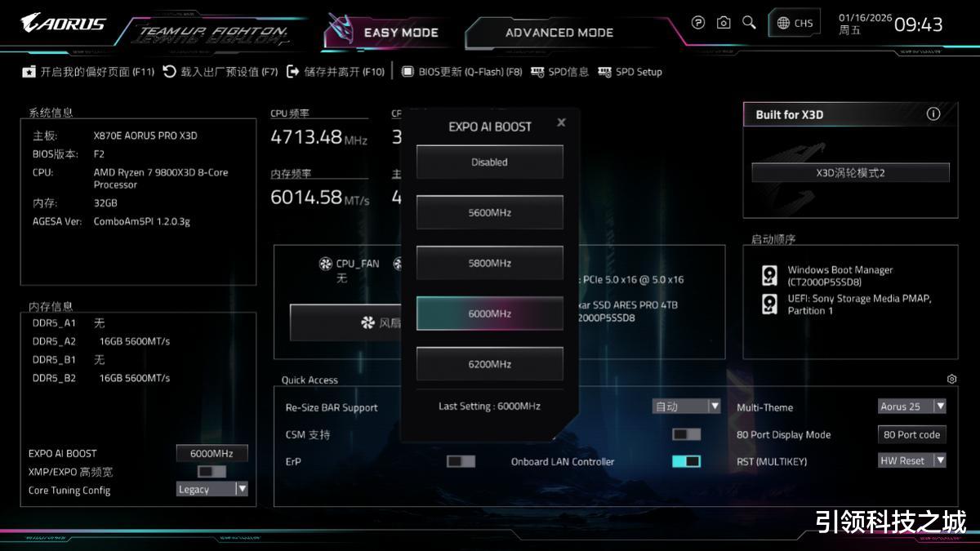The height and width of the screenshot is (551, 980).
Task: Take a screenshot with the camera icon
Action: pyautogui.click(x=724, y=23)
